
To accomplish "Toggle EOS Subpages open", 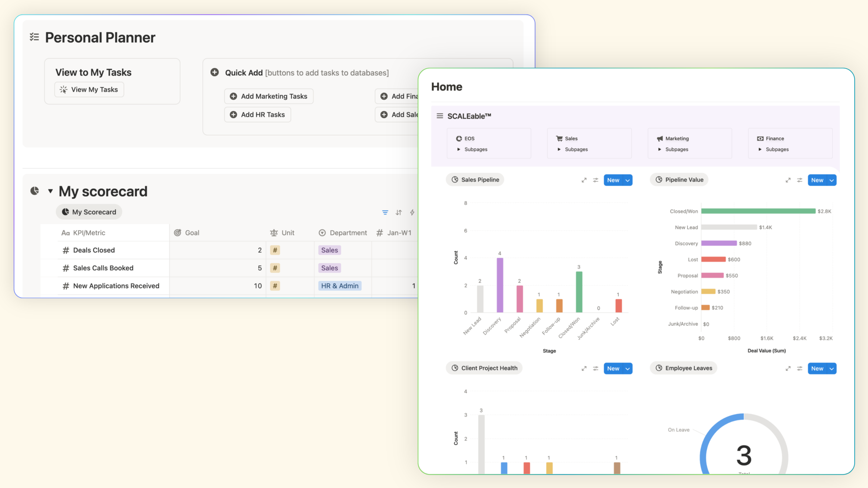I will [459, 149].
